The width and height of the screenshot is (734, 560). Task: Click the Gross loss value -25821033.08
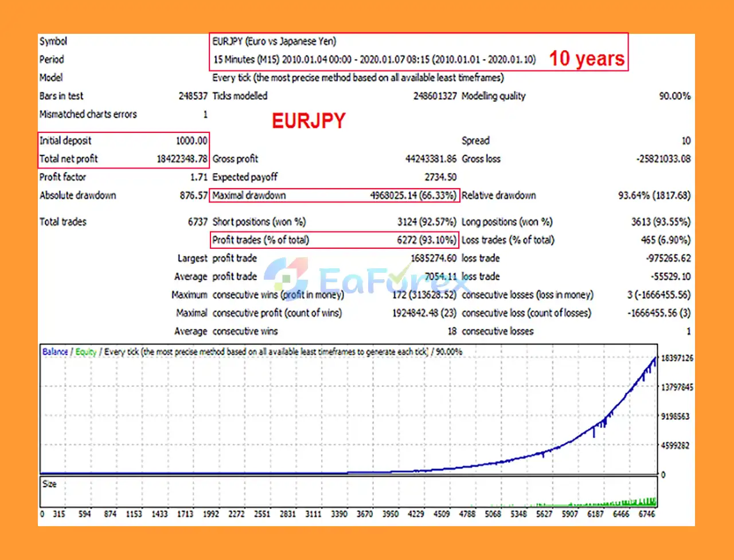coord(663,159)
